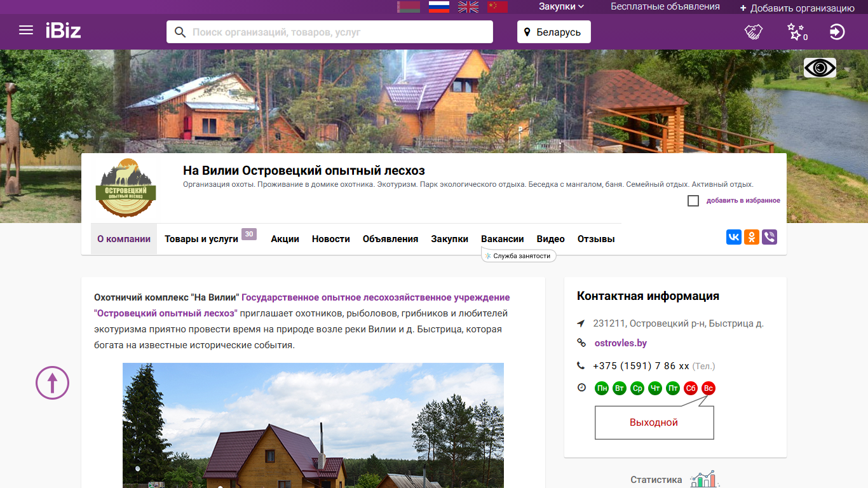Screen dimensions: 868x488
Task: Click the Ostrovetsky leskhoz company logo
Action: (x=126, y=188)
